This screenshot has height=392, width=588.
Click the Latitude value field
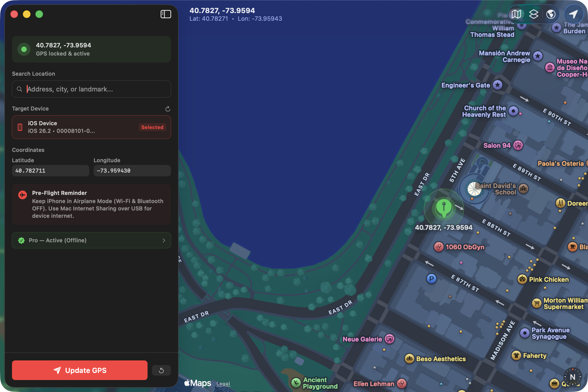(x=51, y=171)
